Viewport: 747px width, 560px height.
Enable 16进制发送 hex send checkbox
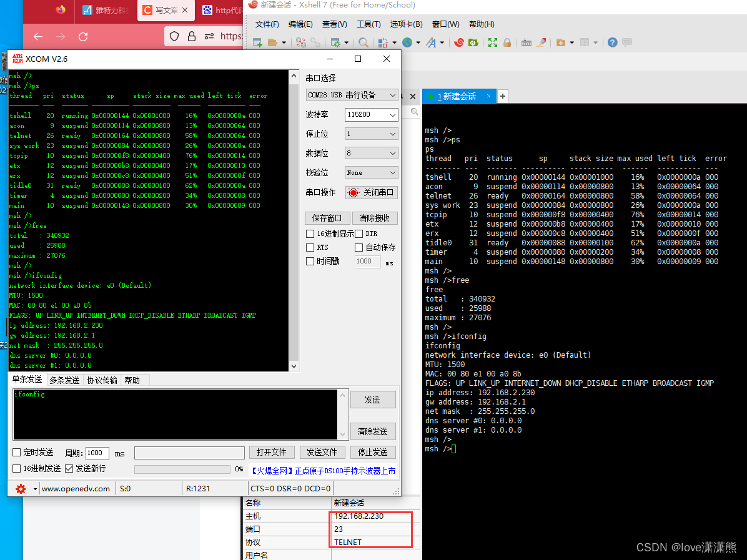coord(17,469)
